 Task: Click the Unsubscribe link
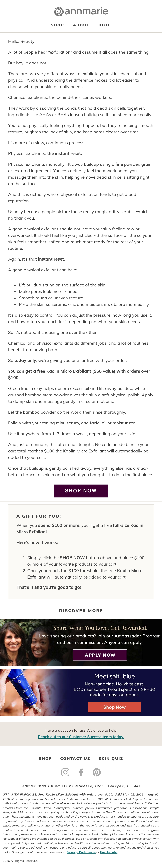(x=109, y=852)
